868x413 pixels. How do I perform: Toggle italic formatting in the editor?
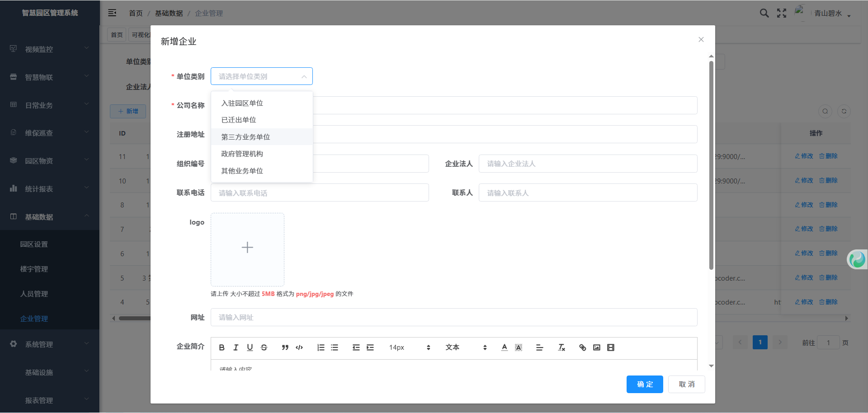click(x=236, y=347)
